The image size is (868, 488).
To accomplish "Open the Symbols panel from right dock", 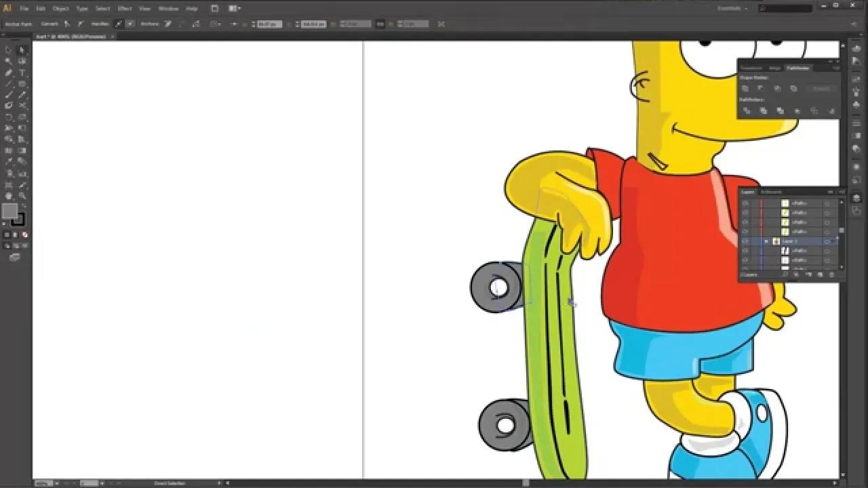I will coord(856,104).
